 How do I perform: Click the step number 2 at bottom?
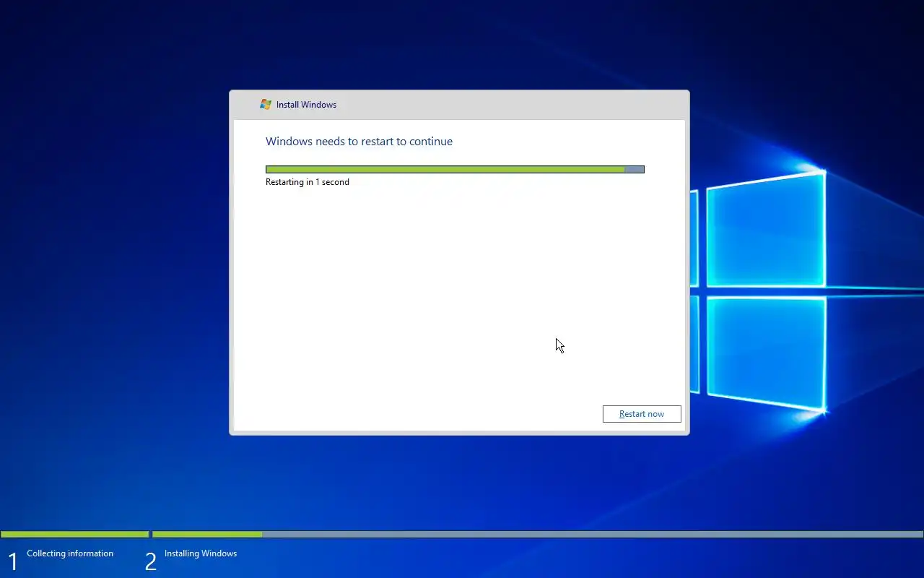150,561
